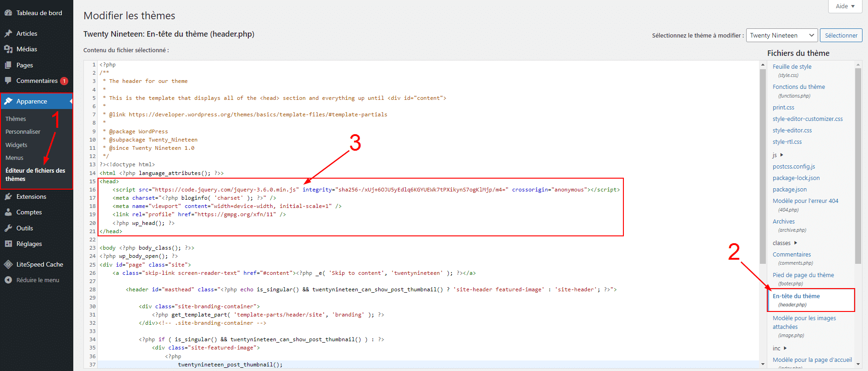The width and height of the screenshot is (868, 371).
Task: Expand the js folder
Action: point(778,155)
